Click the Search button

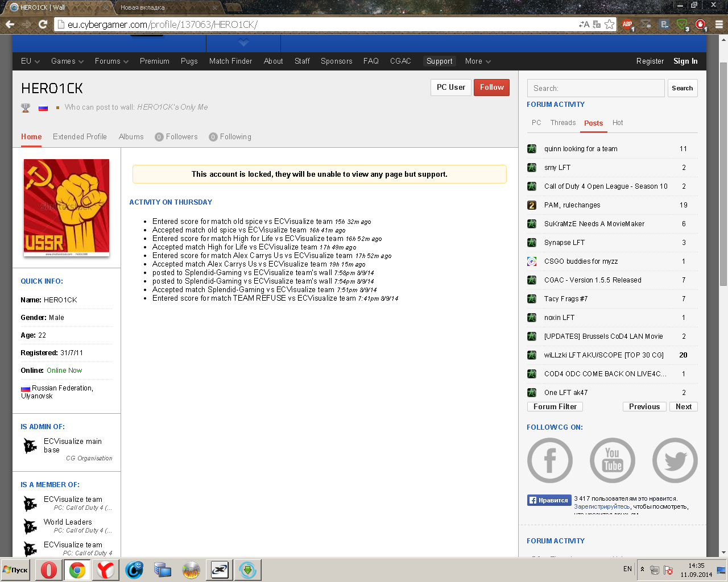click(682, 88)
